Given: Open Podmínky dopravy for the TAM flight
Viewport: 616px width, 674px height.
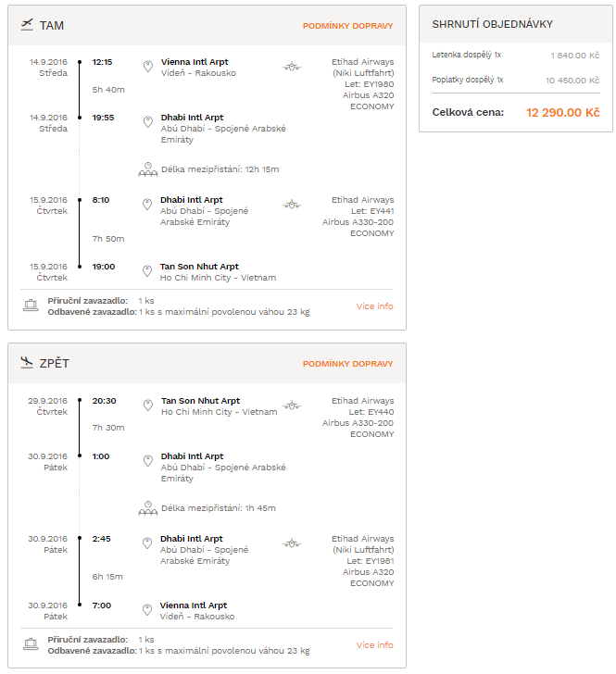Looking at the screenshot, I should 347,26.
